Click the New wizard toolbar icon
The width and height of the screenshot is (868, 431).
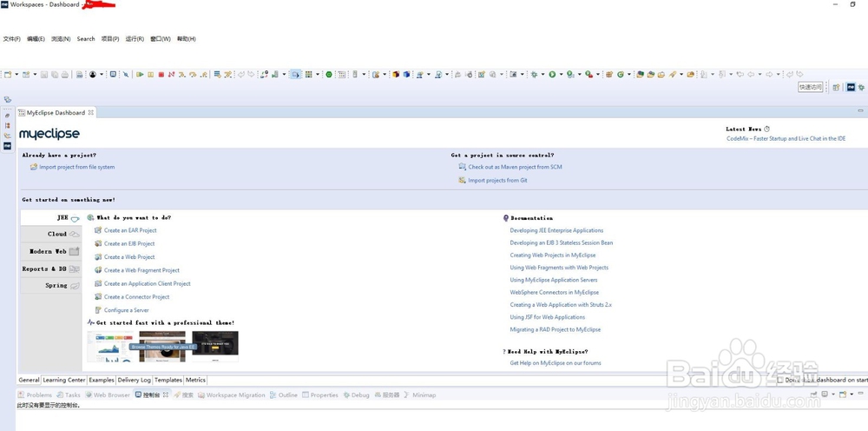coord(8,74)
